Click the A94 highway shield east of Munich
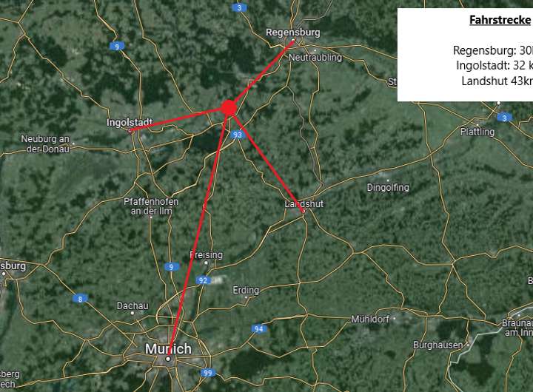 click(x=258, y=329)
